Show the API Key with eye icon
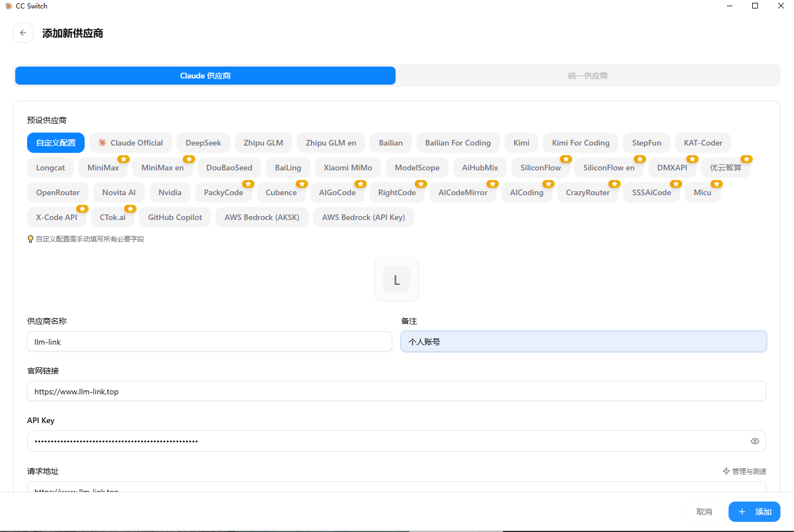794x532 pixels. [755, 441]
